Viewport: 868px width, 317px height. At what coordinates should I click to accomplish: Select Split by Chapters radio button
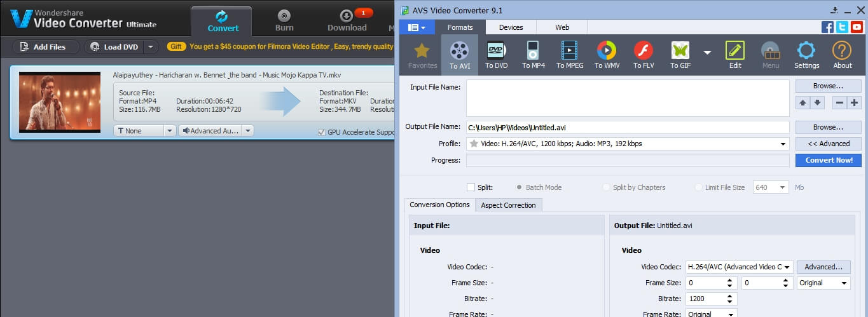[606, 187]
